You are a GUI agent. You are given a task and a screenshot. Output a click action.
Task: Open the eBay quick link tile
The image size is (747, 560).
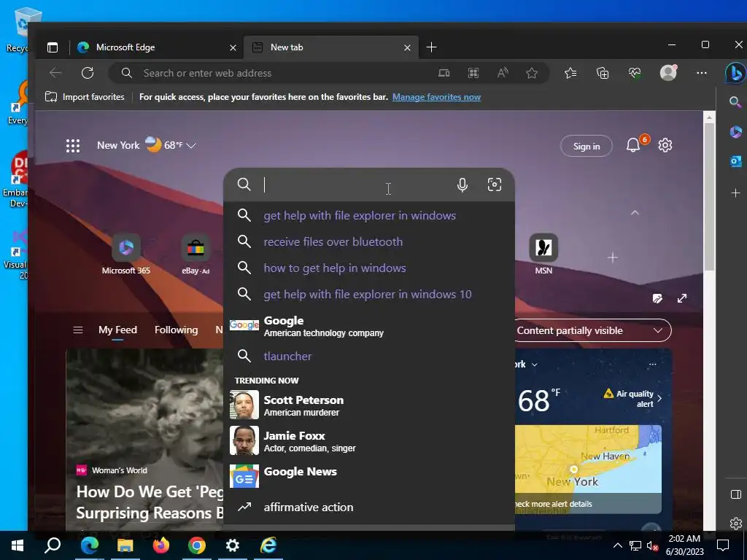[196, 254]
